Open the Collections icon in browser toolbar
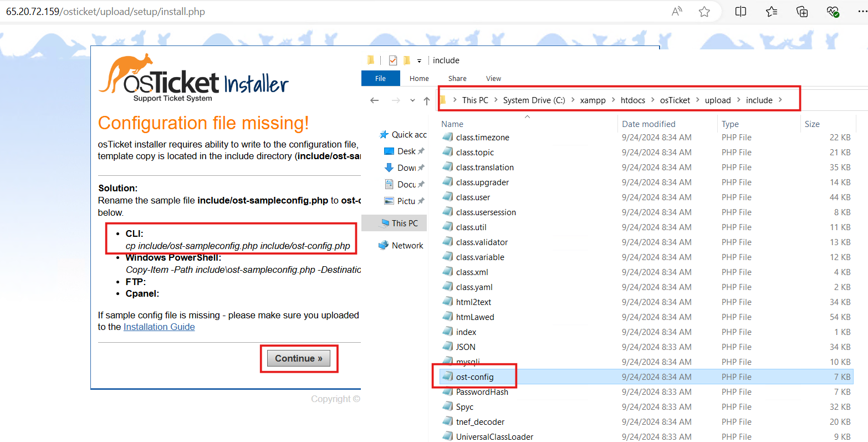The height and width of the screenshot is (442, 868). 801,12
